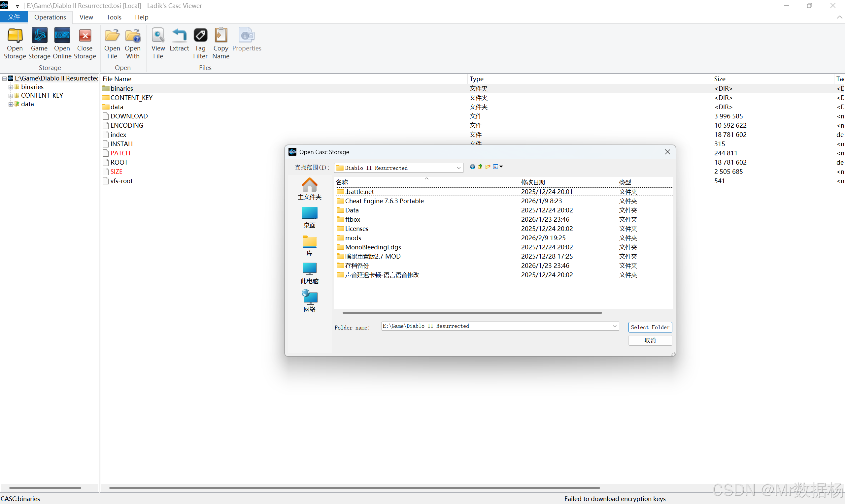The width and height of the screenshot is (845, 504).
Task: Expand the Folder name path dropdown
Action: (614, 326)
